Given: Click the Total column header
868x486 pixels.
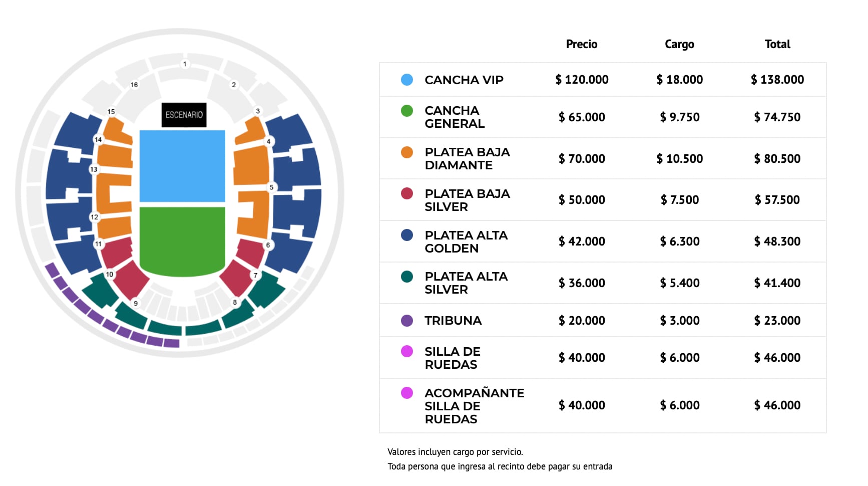Looking at the screenshot, I should [777, 44].
